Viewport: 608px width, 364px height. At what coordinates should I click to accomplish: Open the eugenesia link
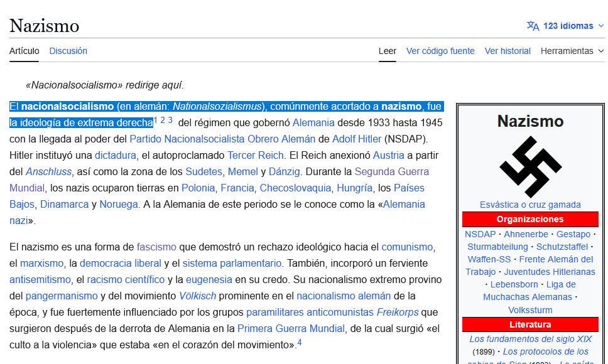209,279
